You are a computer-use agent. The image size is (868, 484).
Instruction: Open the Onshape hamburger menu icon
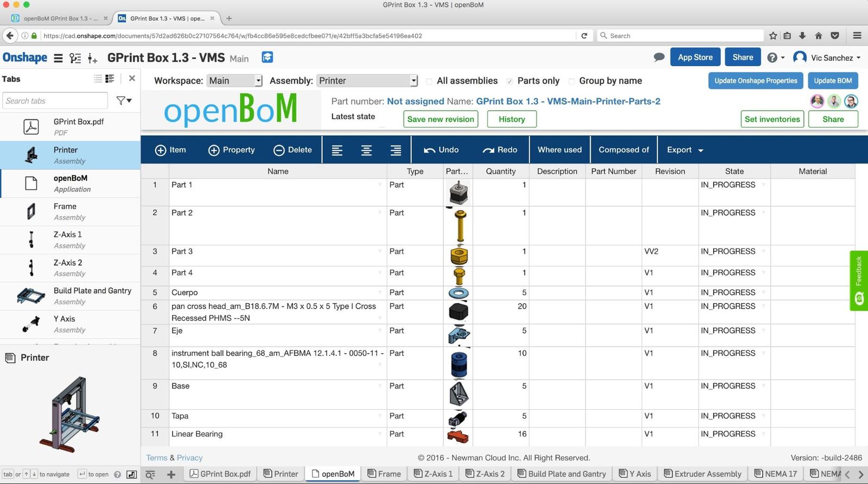click(x=58, y=58)
